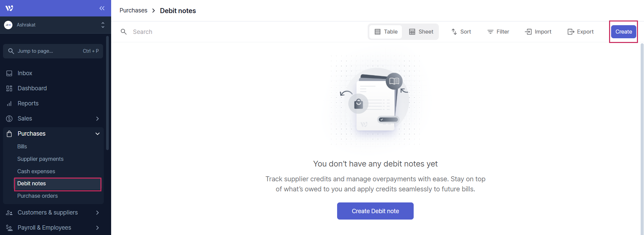Image resolution: width=644 pixels, height=235 pixels.
Task: Click the Wafeq logo at top left
Action: (8, 8)
